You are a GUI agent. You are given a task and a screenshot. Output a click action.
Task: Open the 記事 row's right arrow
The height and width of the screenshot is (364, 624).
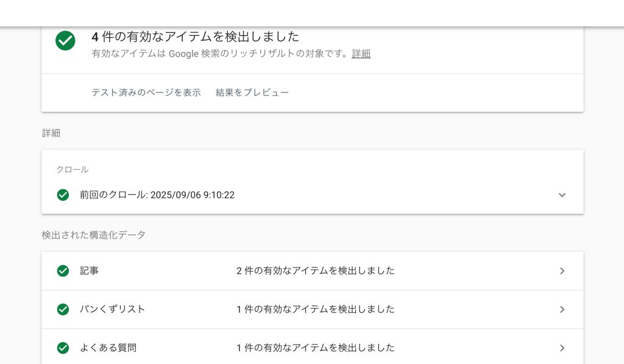(562, 271)
